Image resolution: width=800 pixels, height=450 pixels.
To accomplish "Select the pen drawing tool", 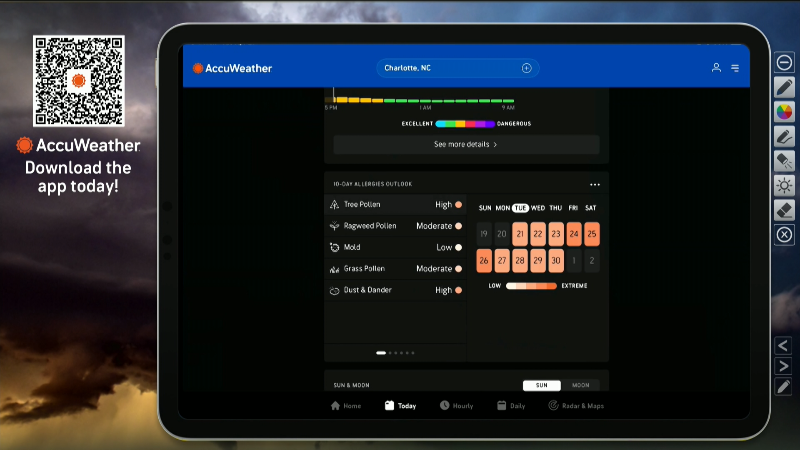I will point(785,86).
